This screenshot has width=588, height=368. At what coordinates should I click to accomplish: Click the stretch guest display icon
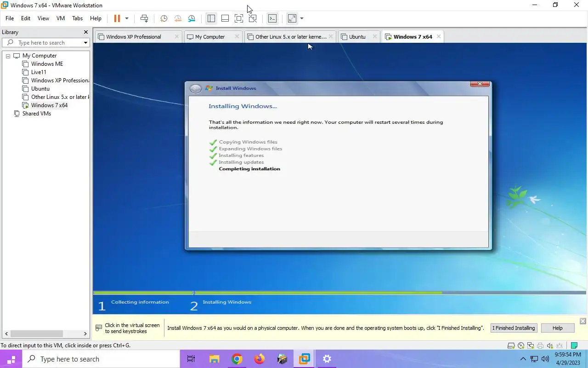point(292,18)
